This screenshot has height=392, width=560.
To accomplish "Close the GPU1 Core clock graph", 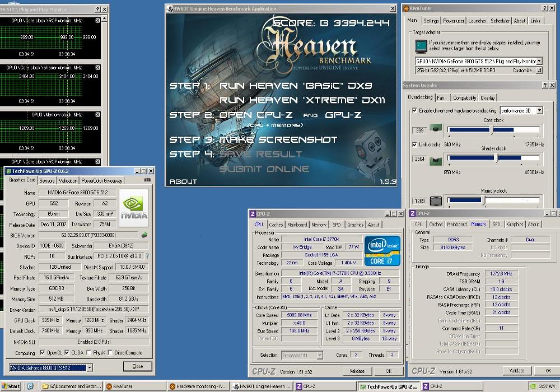I will pos(97,162).
